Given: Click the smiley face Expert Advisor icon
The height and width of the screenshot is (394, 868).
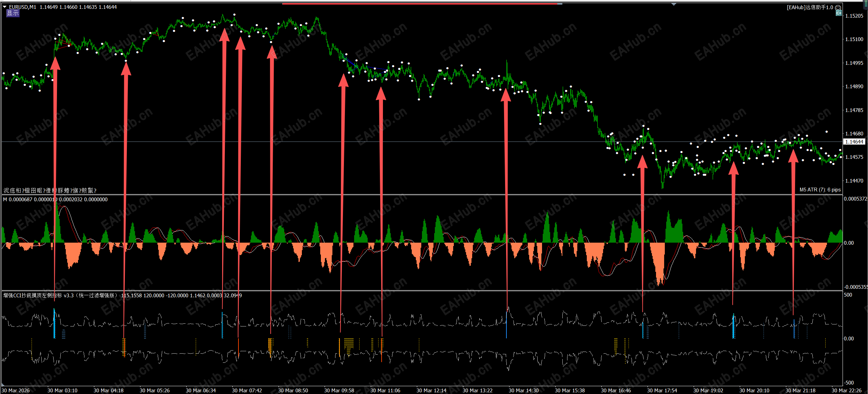Looking at the screenshot, I should tap(838, 7).
